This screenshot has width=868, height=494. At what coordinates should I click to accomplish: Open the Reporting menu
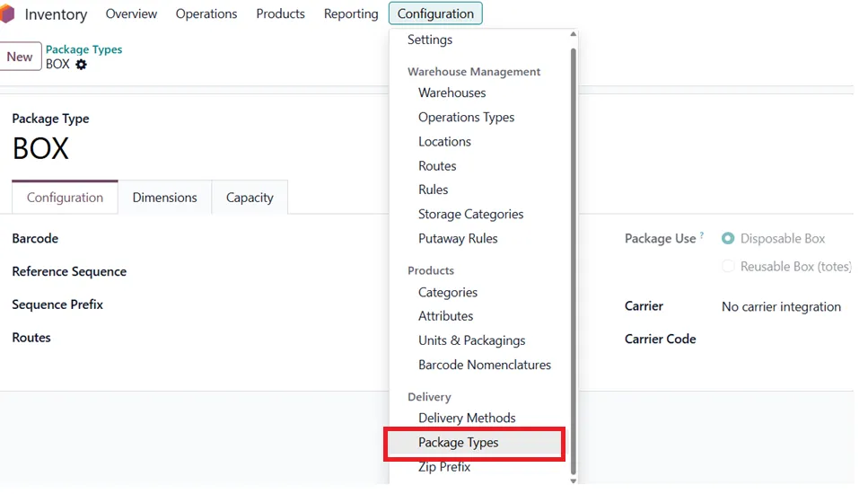click(351, 13)
